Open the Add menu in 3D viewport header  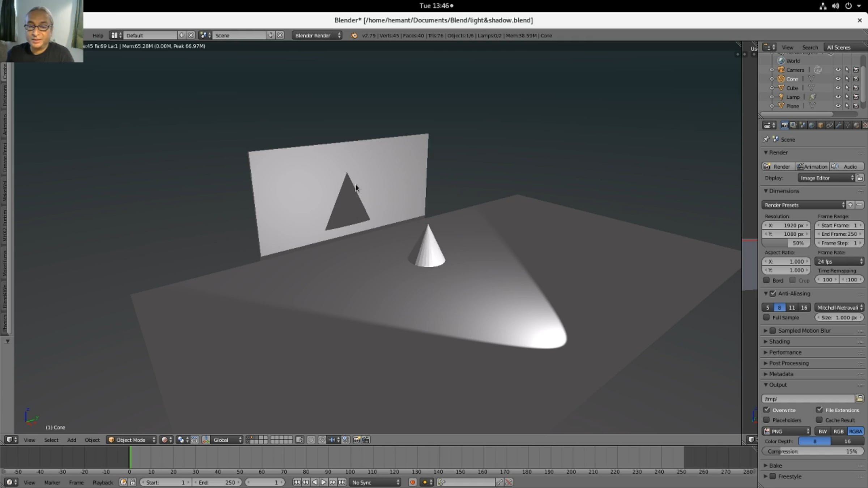(72, 440)
